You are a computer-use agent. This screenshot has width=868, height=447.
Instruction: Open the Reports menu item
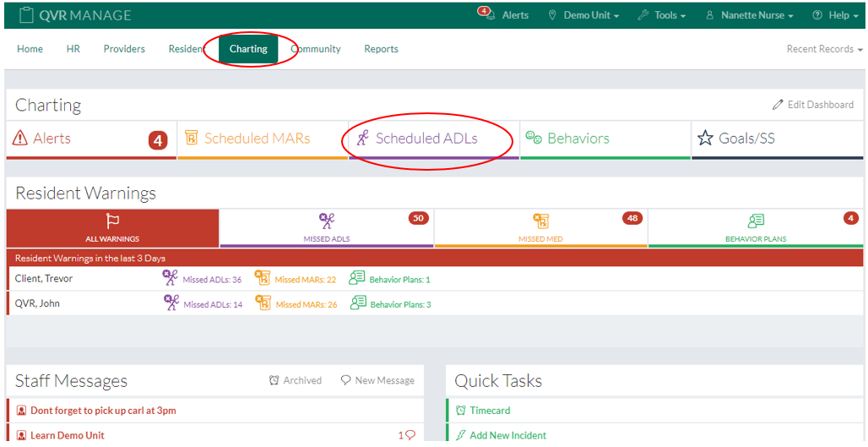(x=381, y=49)
